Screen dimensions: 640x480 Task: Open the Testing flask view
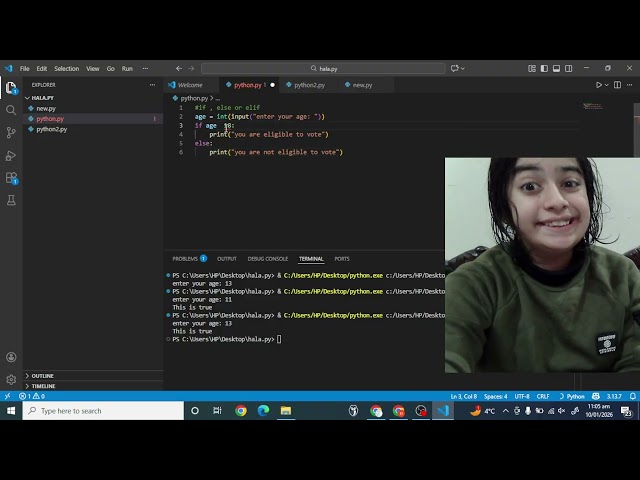point(11,200)
